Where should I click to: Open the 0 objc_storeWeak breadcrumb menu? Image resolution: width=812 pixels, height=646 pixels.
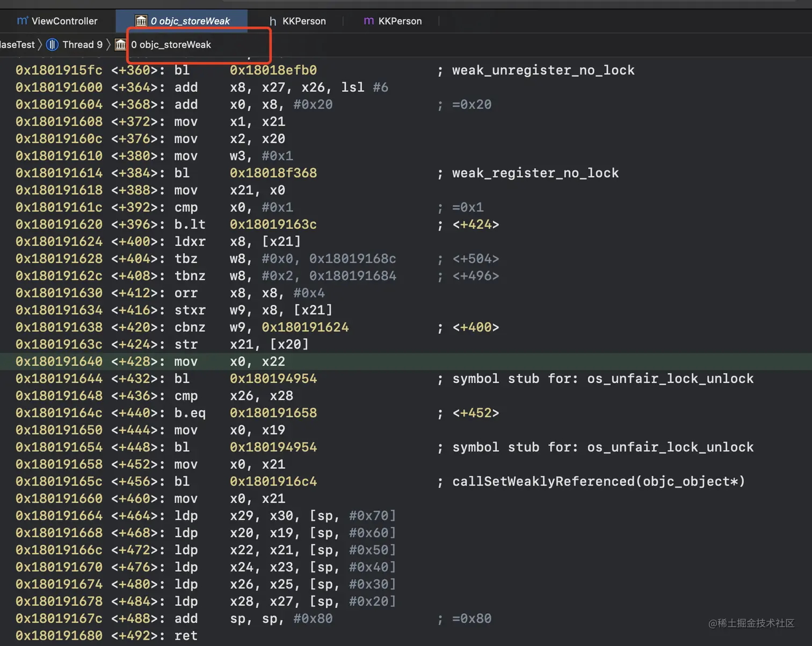171,45
